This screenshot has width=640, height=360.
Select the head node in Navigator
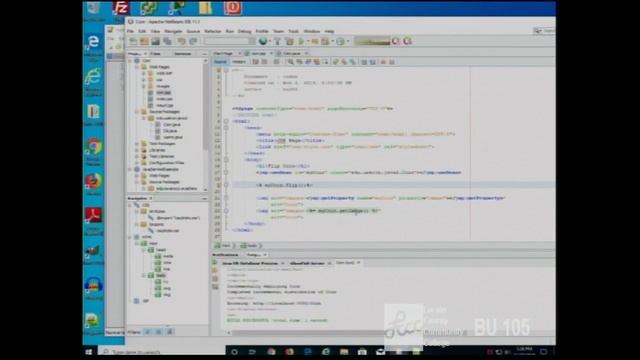click(161, 250)
